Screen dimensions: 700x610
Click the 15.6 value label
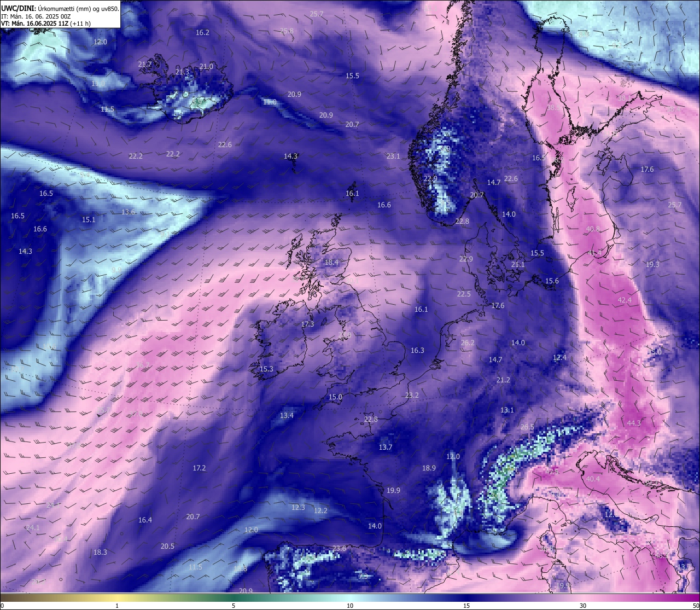(x=552, y=281)
